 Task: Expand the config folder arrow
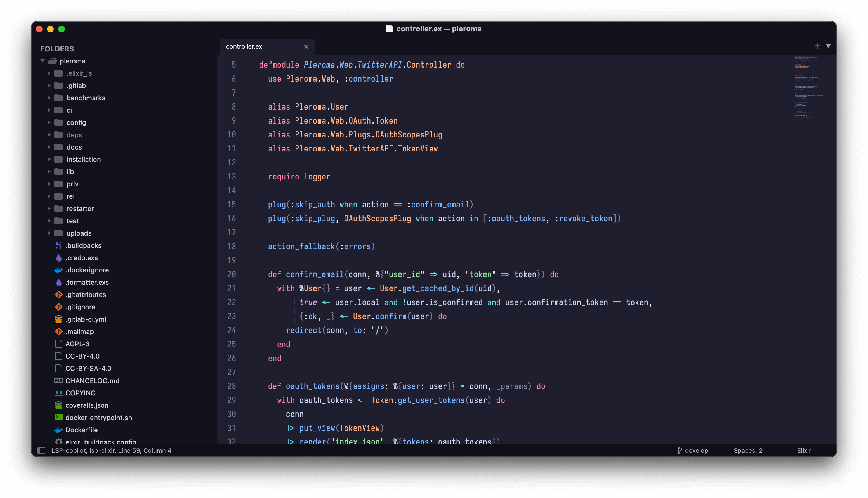click(x=49, y=122)
